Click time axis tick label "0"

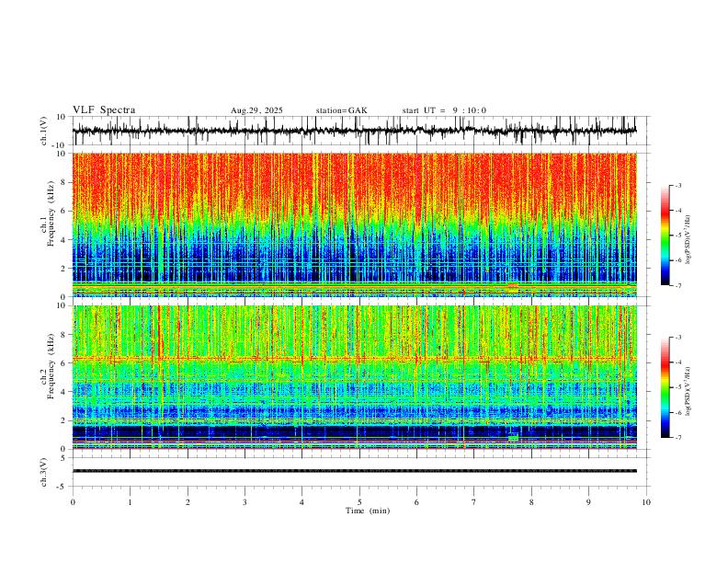73,502
